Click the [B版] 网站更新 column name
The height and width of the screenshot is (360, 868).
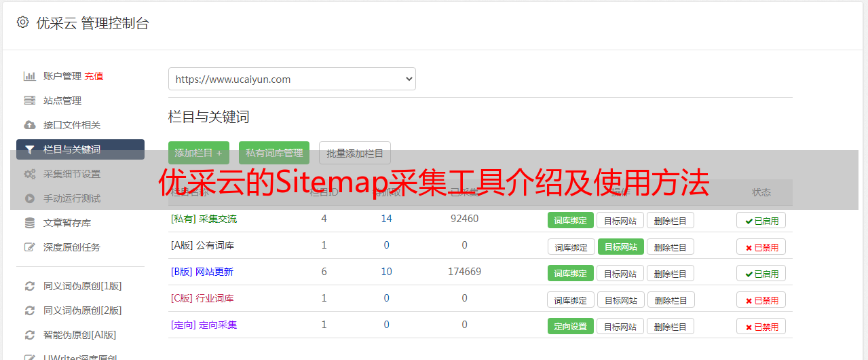(202, 272)
